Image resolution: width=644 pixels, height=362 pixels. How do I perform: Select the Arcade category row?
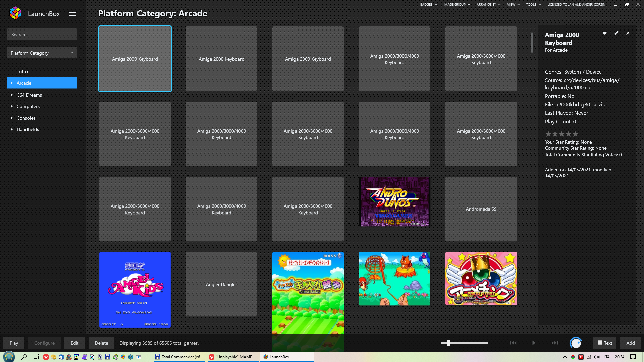[x=42, y=83]
